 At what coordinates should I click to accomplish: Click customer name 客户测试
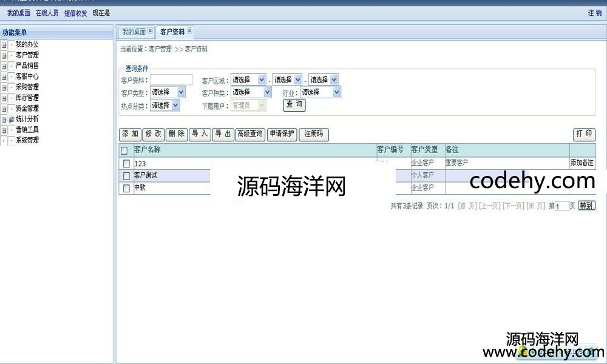point(146,175)
